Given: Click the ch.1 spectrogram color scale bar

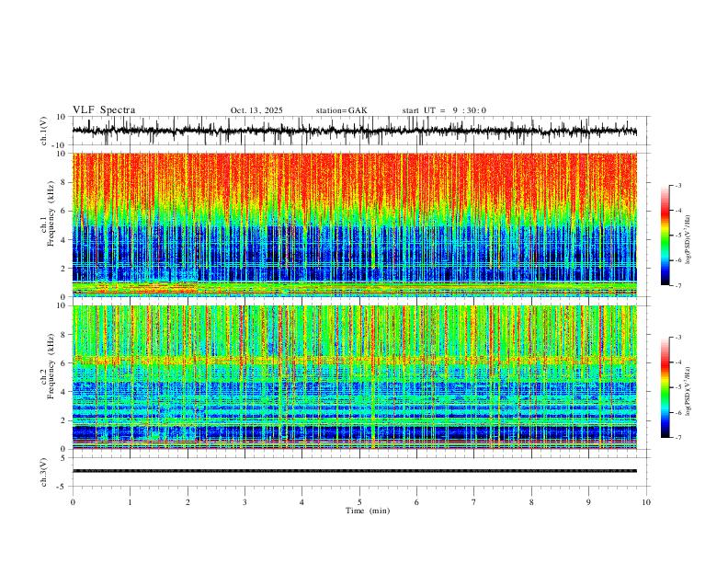Looking at the screenshot, I should pyautogui.click(x=665, y=236).
